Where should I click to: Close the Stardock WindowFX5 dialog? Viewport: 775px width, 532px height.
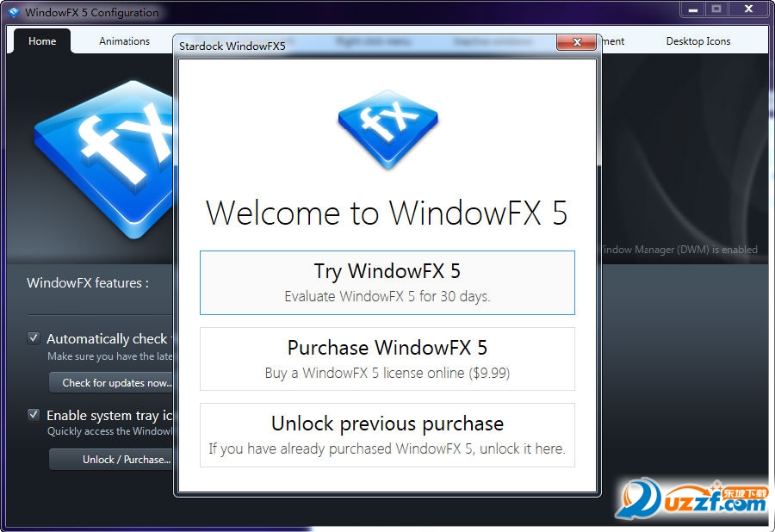tap(576, 42)
